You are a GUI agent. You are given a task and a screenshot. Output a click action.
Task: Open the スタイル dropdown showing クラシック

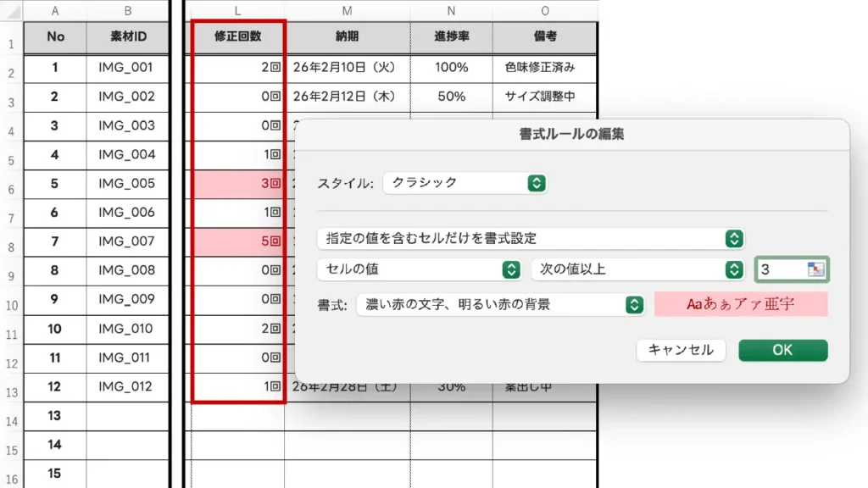[x=464, y=183]
